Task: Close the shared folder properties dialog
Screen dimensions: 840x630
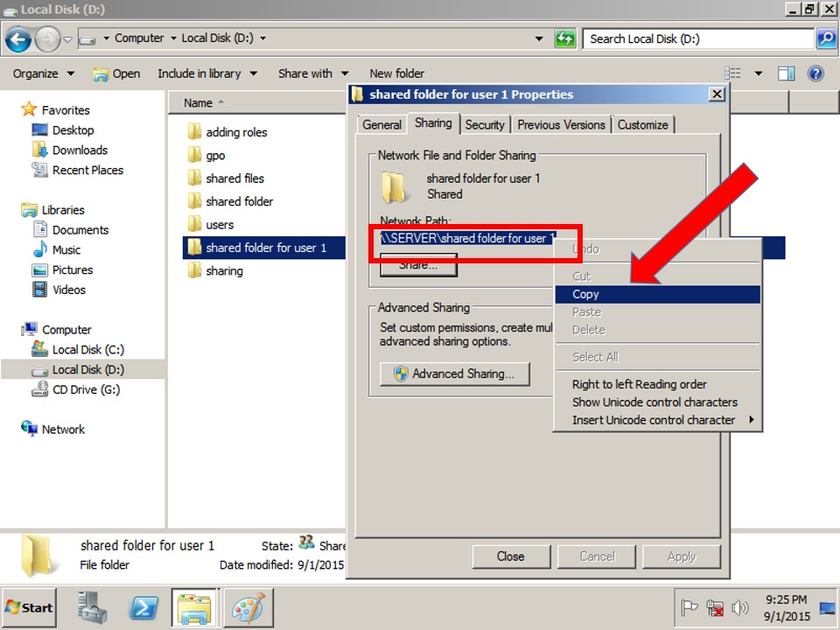Action: pos(511,556)
